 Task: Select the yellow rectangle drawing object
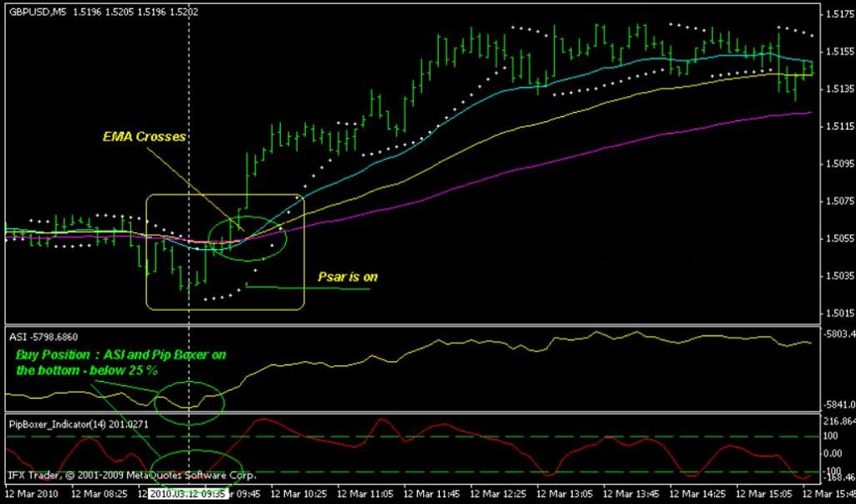tap(224, 195)
